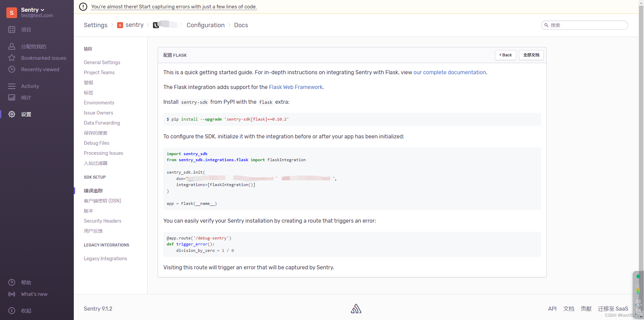Click the /debug-sentry route code line
Screen dimensions: 644x320
point(199,238)
